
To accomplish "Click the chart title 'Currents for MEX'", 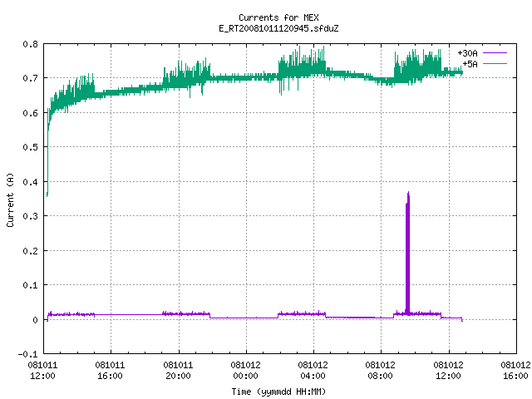I will tap(278, 17).
